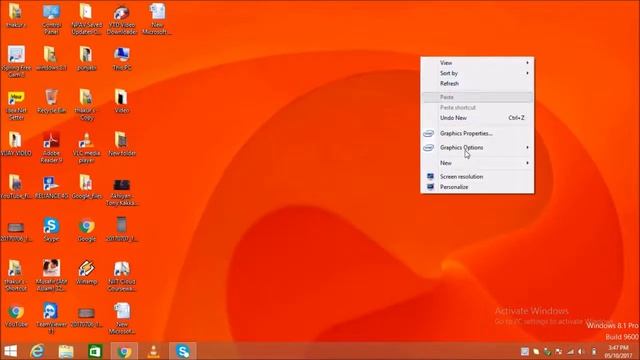The width and height of the screenshot is (640, 360).
Task: Launch Skype from the desktop shortcut
Action: (x=51, y=229)
